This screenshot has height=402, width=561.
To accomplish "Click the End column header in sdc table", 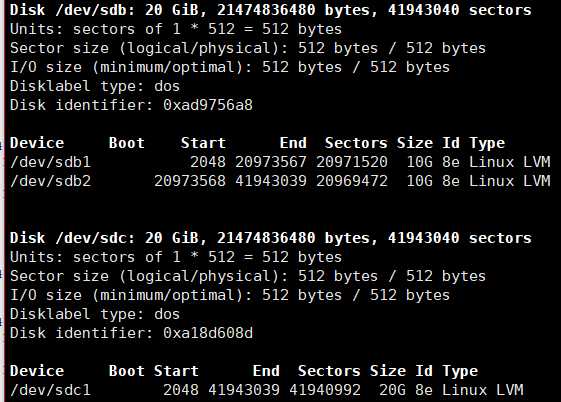I will point(266,371).
